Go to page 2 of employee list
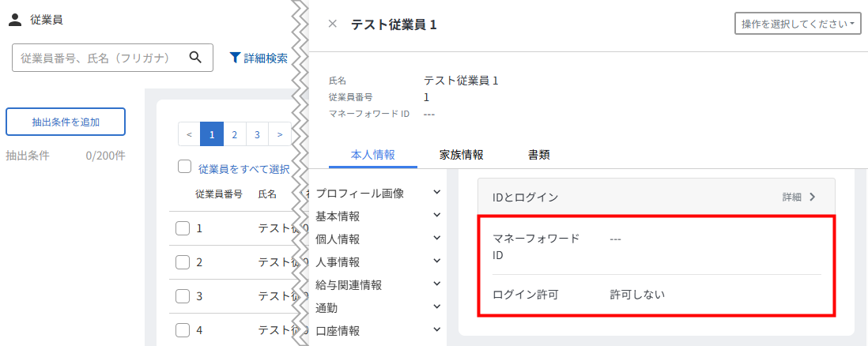The width and height of the screenshot is (868, 346). tap(235, 134)
